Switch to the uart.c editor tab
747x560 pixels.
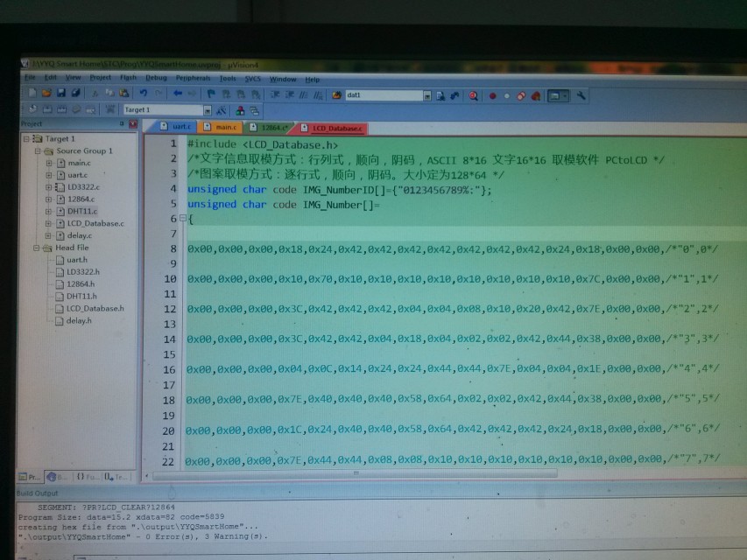click(x=181, y=128)
